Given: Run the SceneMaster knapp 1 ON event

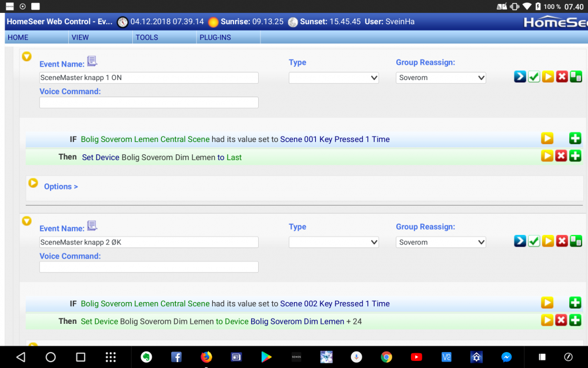Looking at the screenshot, I should coord(548,77).
